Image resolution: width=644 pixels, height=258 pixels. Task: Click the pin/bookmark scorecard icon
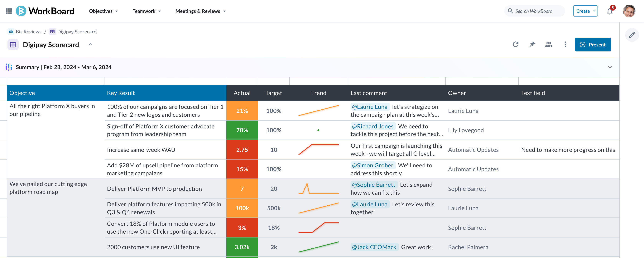click(532, 44)
